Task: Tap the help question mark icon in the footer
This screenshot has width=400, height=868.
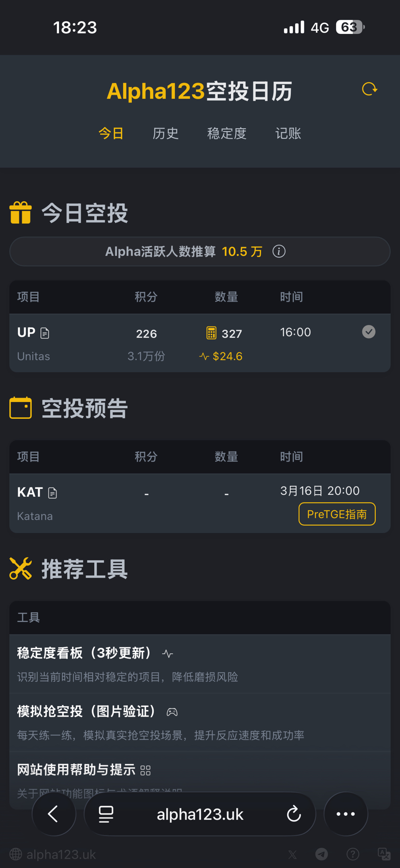Action: (353, 854)
